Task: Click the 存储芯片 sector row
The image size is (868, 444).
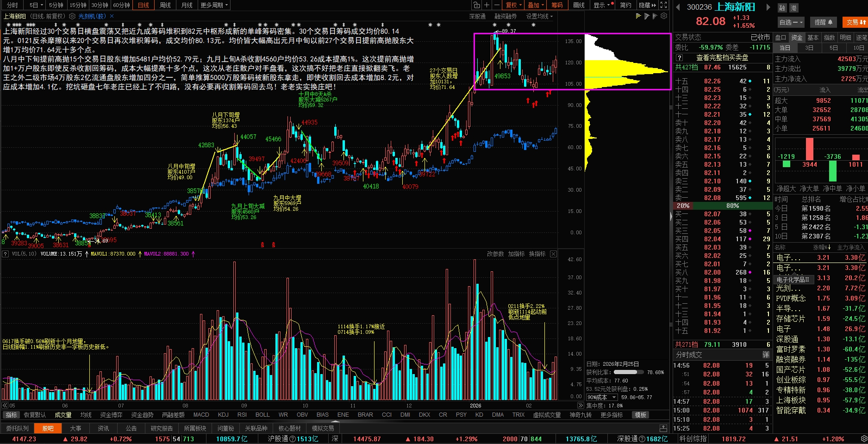Action: [821, 319]
